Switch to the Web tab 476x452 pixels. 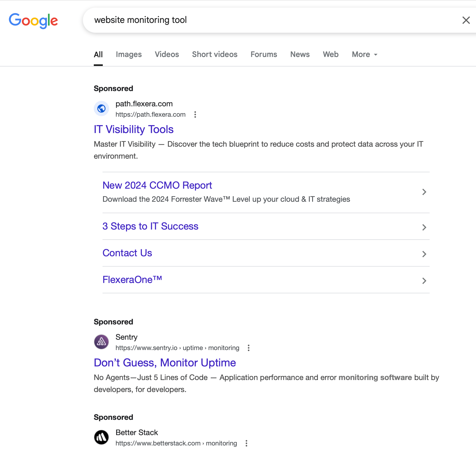pyautogui.click(x=331, y=55)
